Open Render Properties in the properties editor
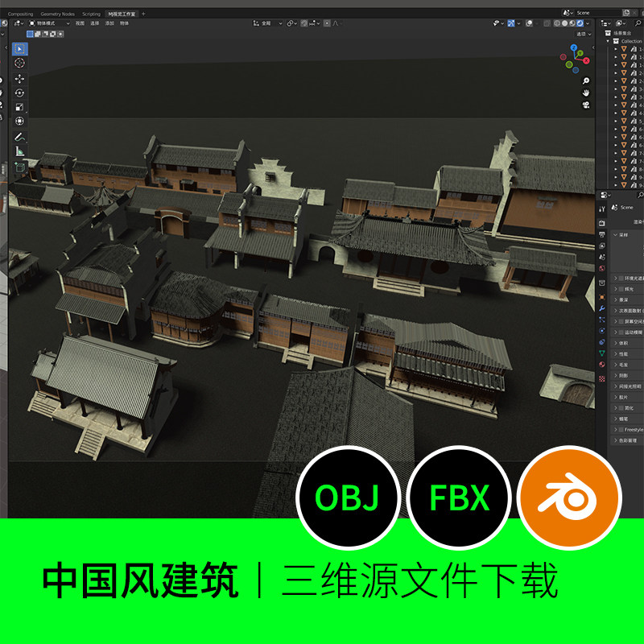The image size is (644, 644). point(601,222)
